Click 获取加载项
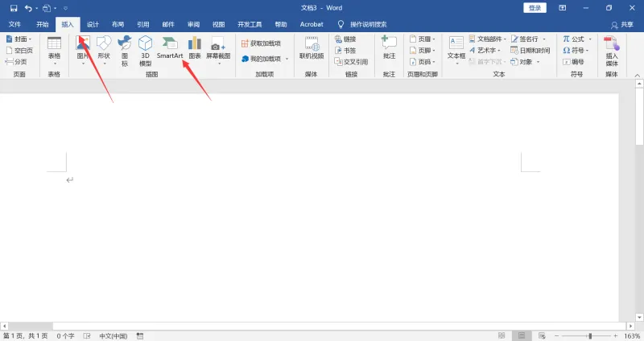This screenshot has width=644, height=341. [261, 43]
